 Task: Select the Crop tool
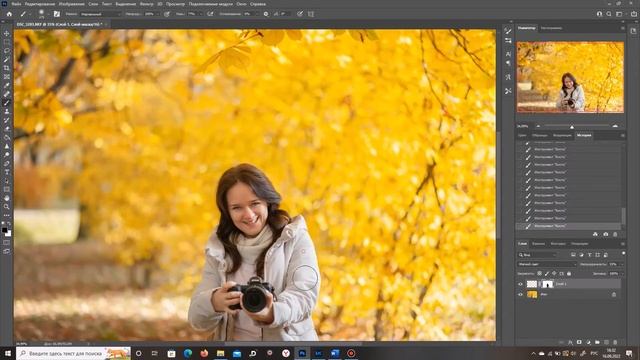tap(7, 68)
